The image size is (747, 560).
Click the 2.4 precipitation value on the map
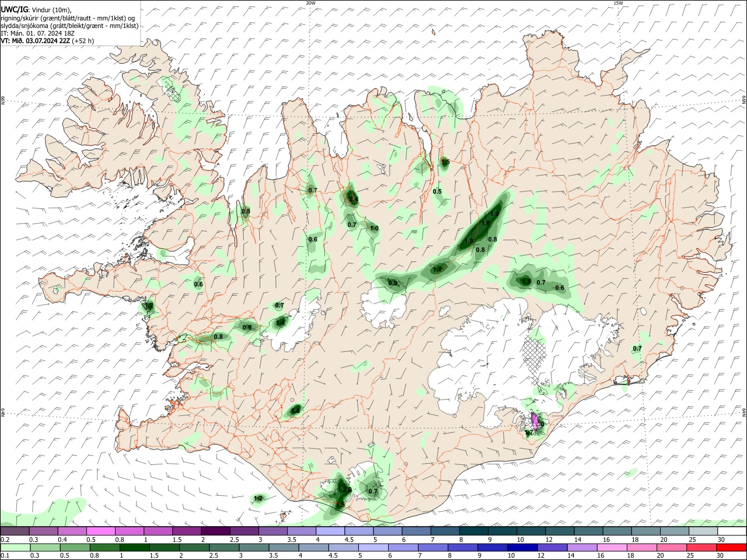(x=353, y=199)
